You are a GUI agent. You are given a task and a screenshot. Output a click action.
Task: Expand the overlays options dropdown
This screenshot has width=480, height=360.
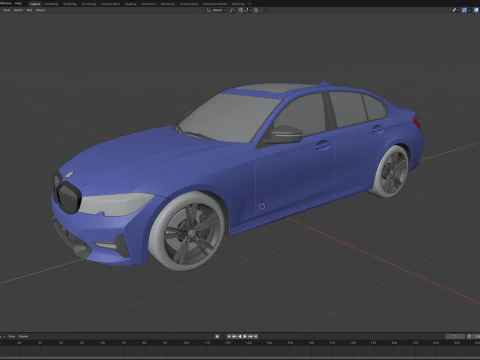pyautogui.click(x=470, y=10)
